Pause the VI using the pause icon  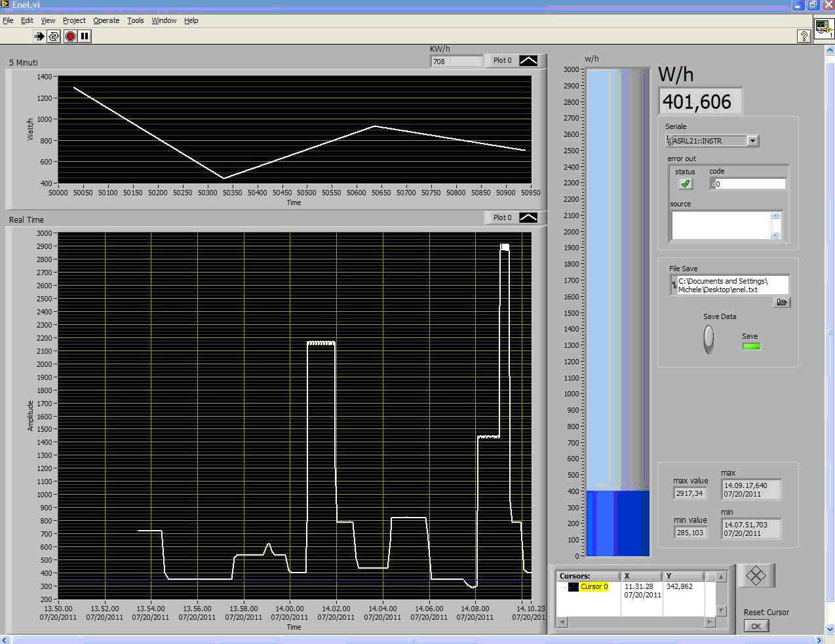tap(84, 36)
